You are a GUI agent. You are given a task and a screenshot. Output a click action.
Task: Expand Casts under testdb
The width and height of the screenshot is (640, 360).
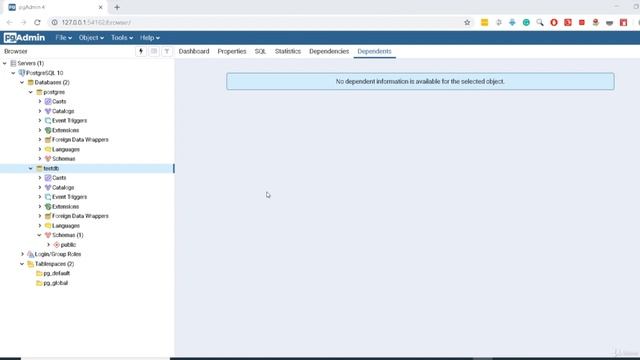click(40, 178)
